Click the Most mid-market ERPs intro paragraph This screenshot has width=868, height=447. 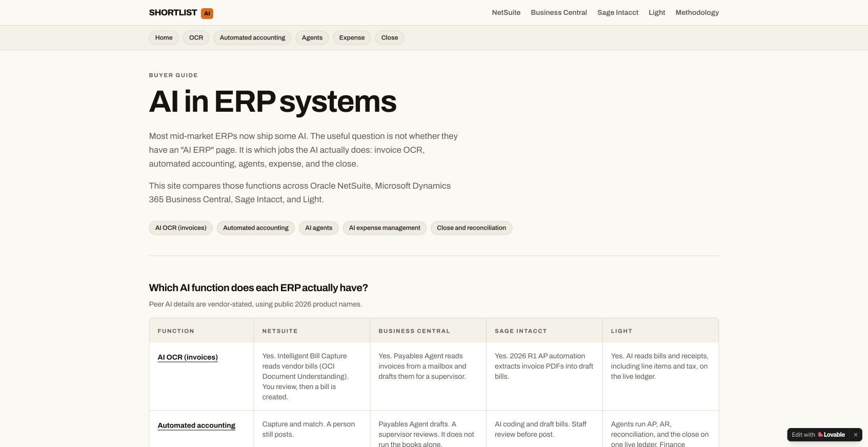pyautogui.click(x=304, y=150)
